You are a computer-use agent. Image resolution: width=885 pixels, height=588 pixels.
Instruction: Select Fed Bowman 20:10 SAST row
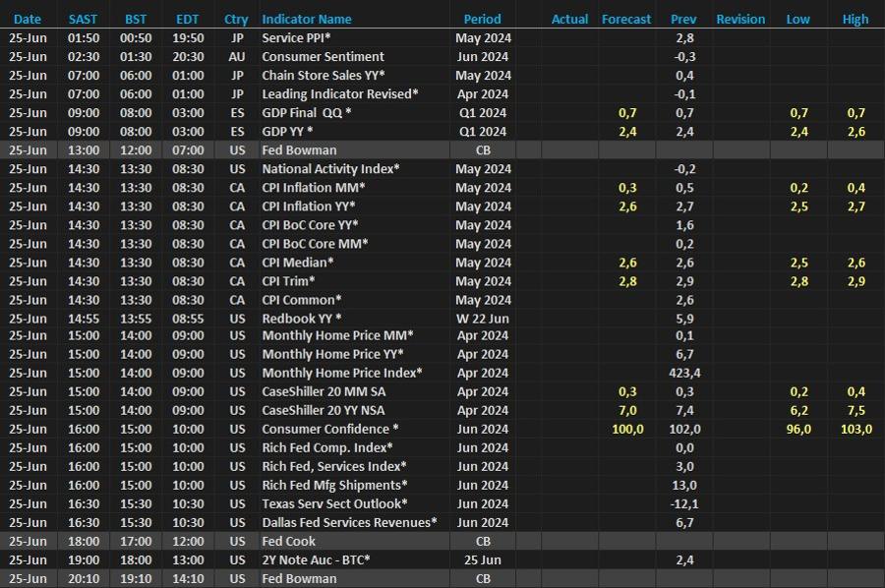click(442, 578)
